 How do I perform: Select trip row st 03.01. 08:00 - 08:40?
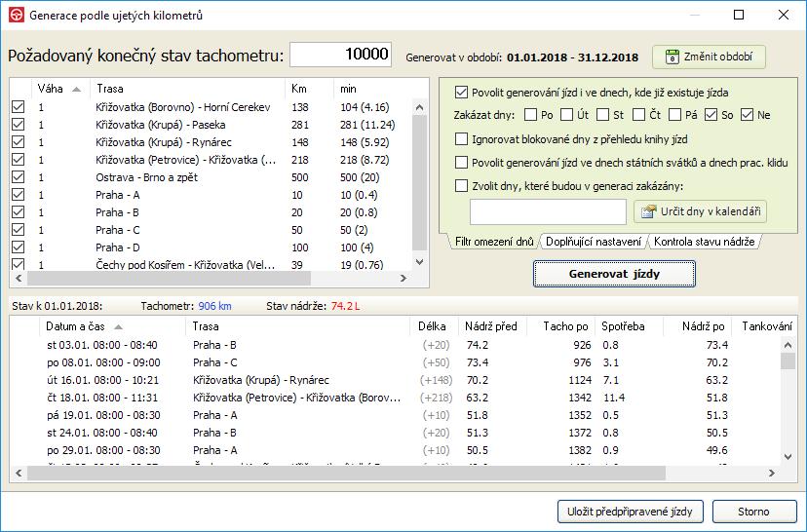[x=396, y=345]
